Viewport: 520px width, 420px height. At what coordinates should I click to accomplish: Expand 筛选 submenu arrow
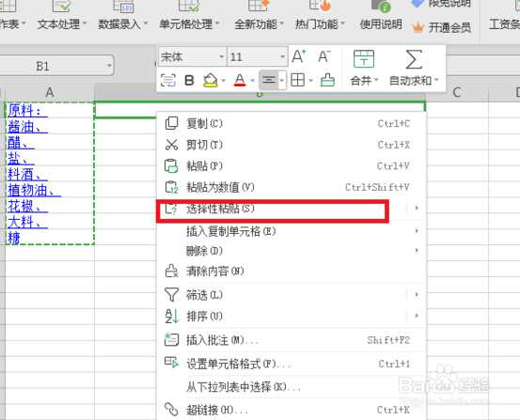click(417, 294)
